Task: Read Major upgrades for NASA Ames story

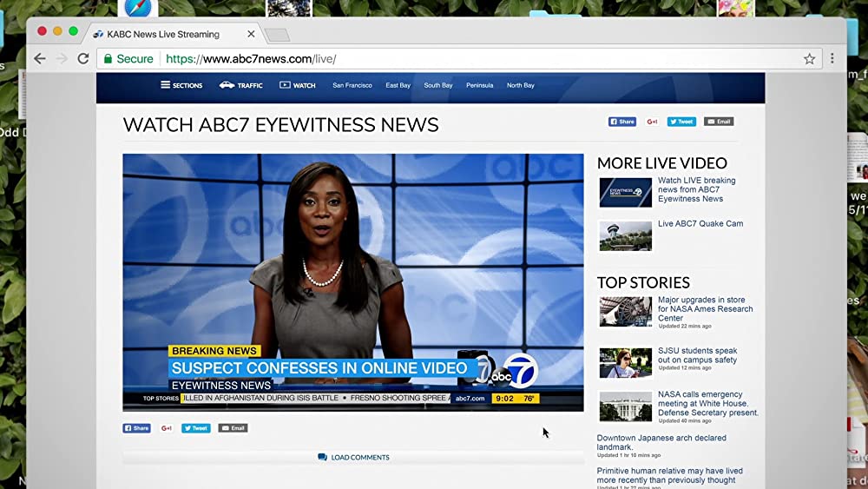Action: click(705, 309)
